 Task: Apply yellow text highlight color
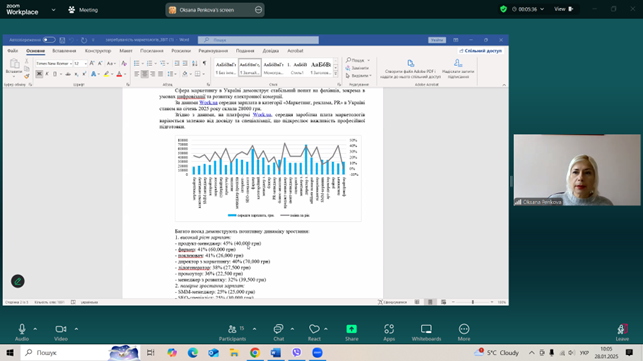pos(106,74)
